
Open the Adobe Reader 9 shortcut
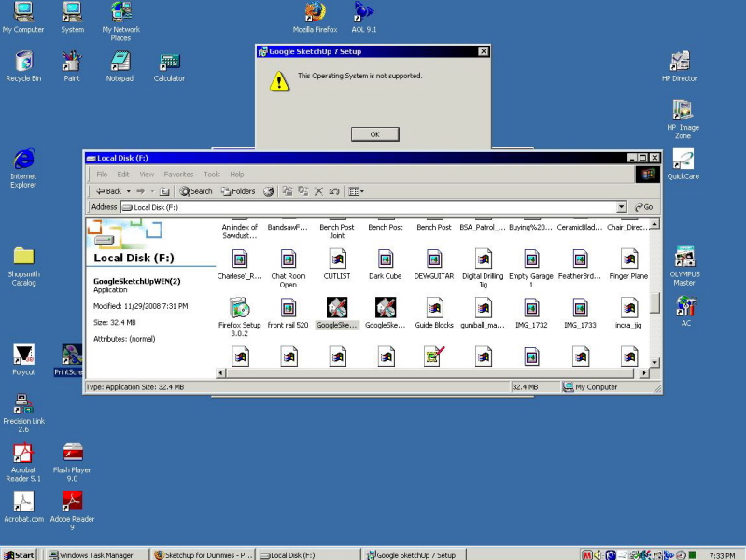[x=72, y=511]
